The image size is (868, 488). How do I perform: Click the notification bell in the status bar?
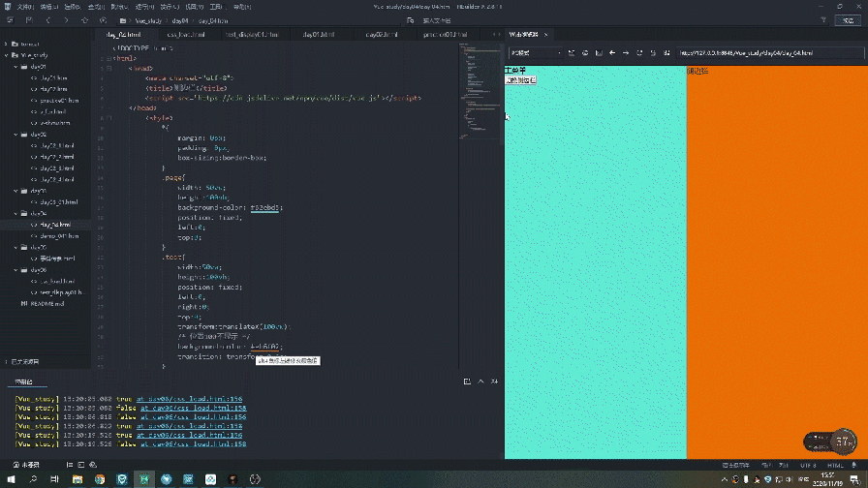click(x=854, y=465)
